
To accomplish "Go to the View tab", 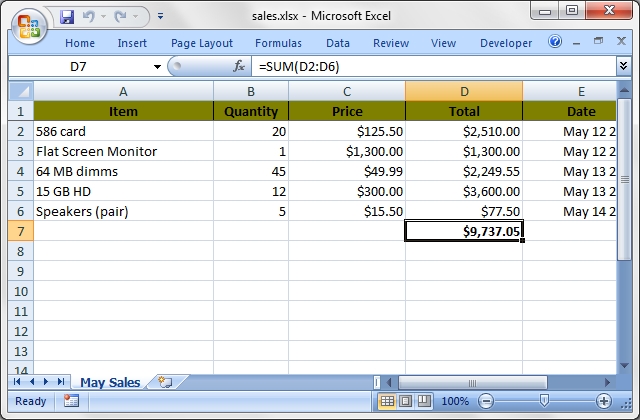I will point(443,43).
